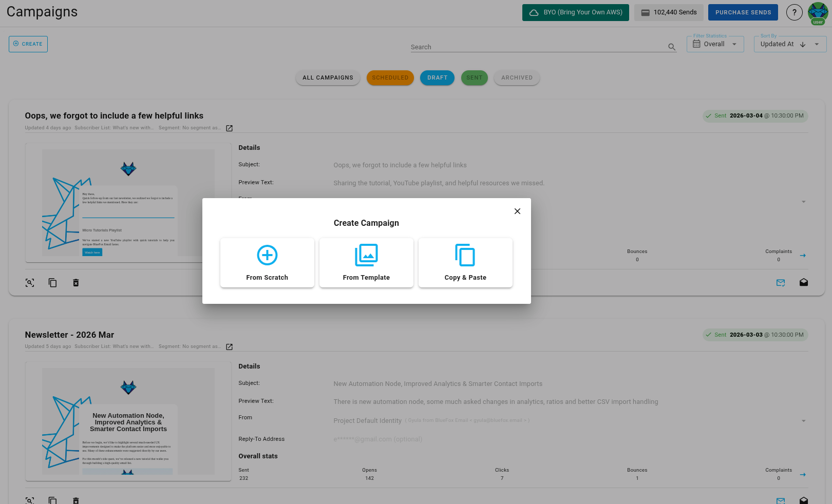The image size is (832, 504).
Task: Enable the SCHEDULED campaigns filter
Action: [390, 77]
